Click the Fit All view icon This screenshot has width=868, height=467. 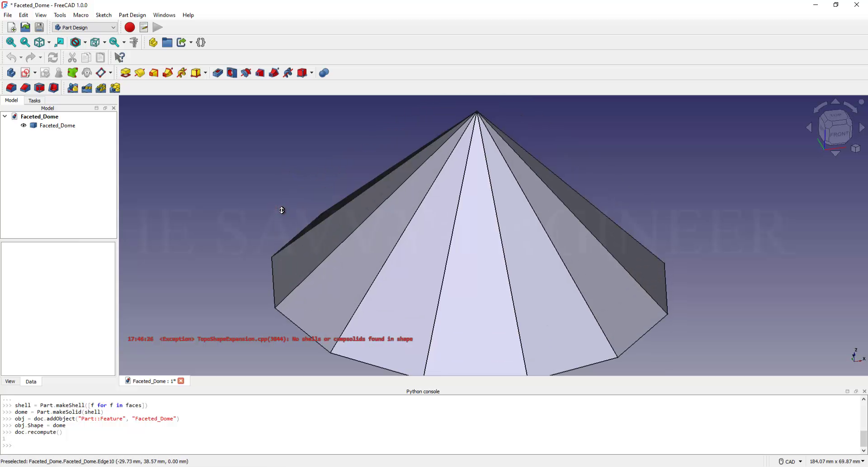point(11,42)
